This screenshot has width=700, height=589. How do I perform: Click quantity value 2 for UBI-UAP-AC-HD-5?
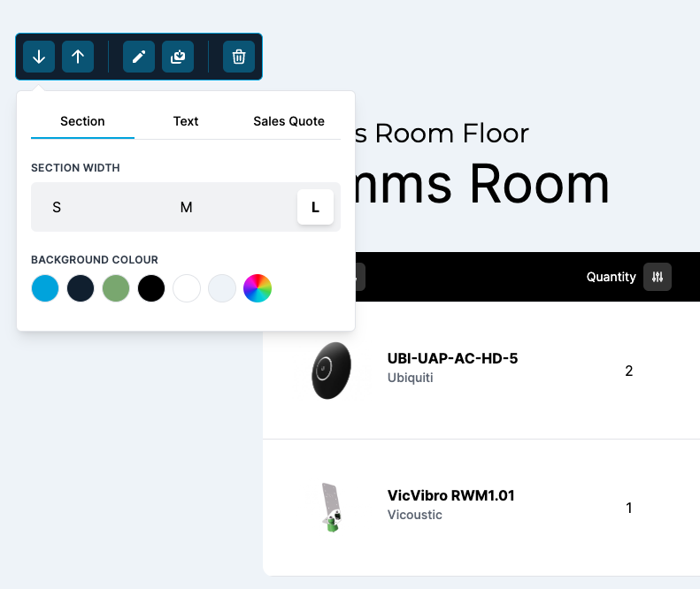[628, 371]
